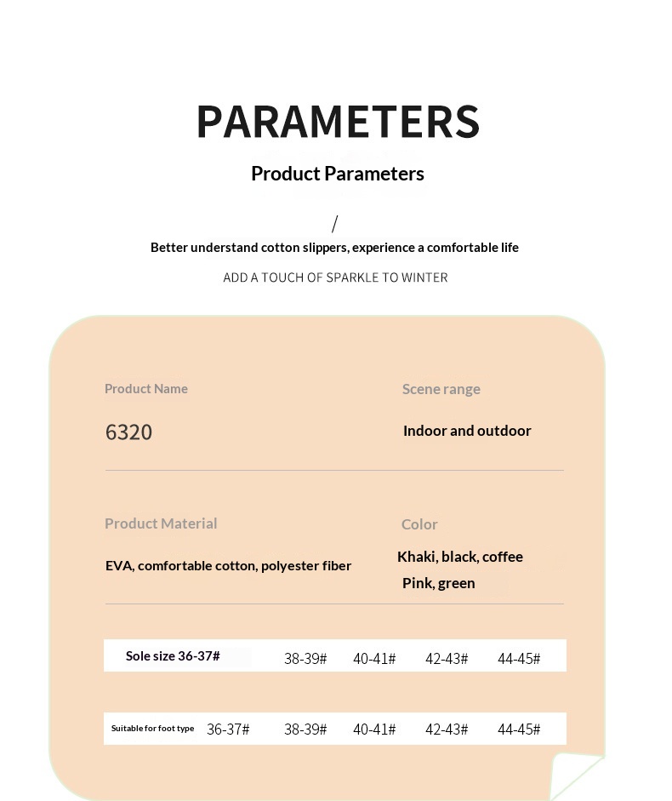
Task: Click the Product Parameters subtitle
Action: point(338,174)
